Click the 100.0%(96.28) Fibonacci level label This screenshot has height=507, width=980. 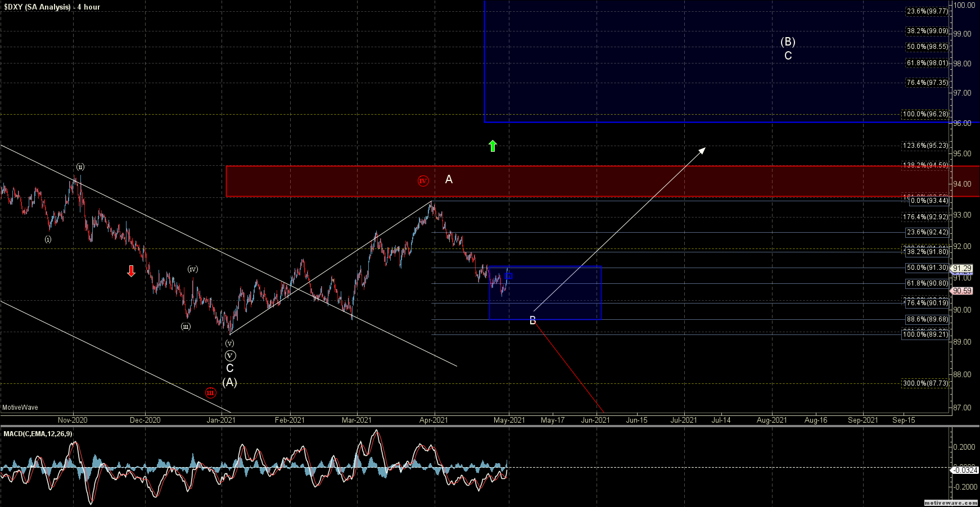(x=925, y=114)
